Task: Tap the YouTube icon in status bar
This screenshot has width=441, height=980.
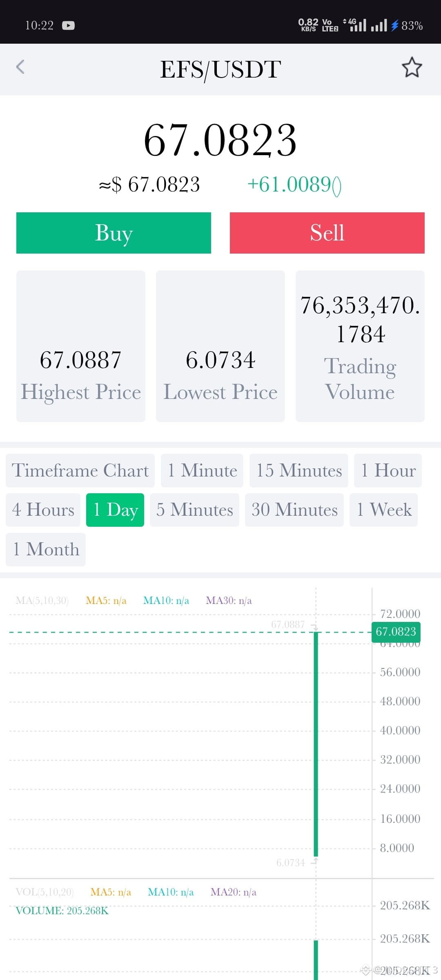Action: pyautogui.click(x=68, y=25)
